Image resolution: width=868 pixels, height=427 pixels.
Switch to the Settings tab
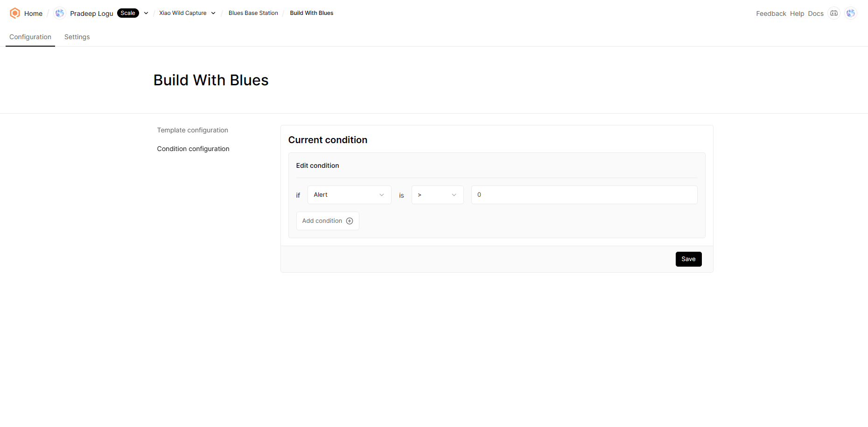pos(77,37)
